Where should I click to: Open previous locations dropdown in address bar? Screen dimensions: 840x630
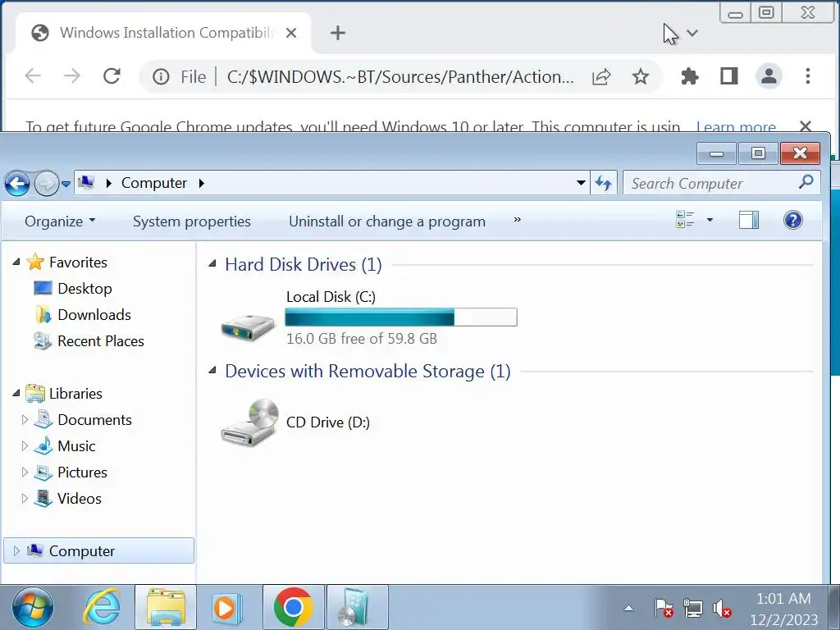581,183
